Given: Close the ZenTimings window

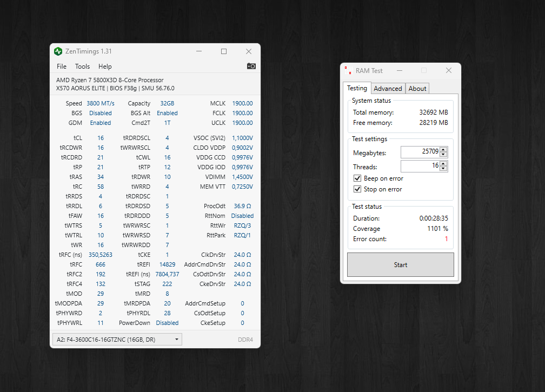Looking at the screenshot, I should [x=249, y=51].
